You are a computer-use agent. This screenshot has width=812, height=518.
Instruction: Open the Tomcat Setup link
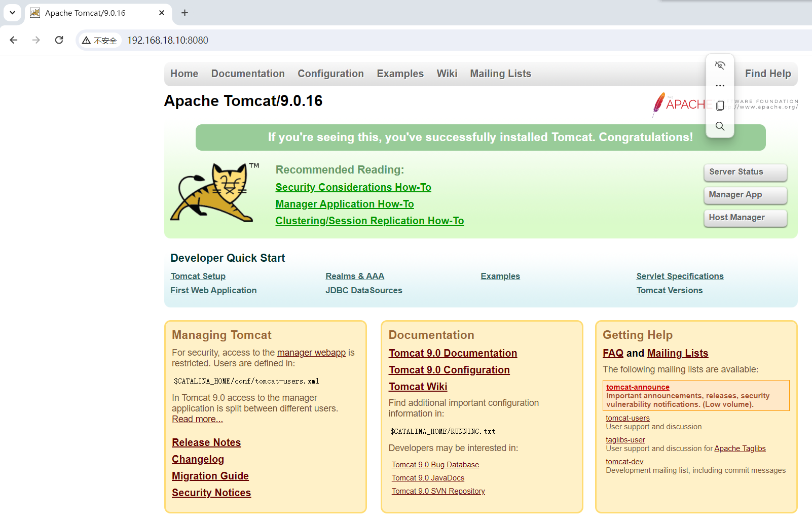pyautogui.click(x=198, y=276)
